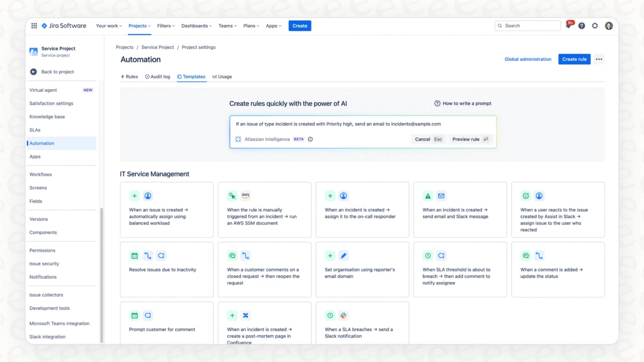Open the help question mark icon
Viewport: 644px width, 362px height.
[x=582, y=26]
